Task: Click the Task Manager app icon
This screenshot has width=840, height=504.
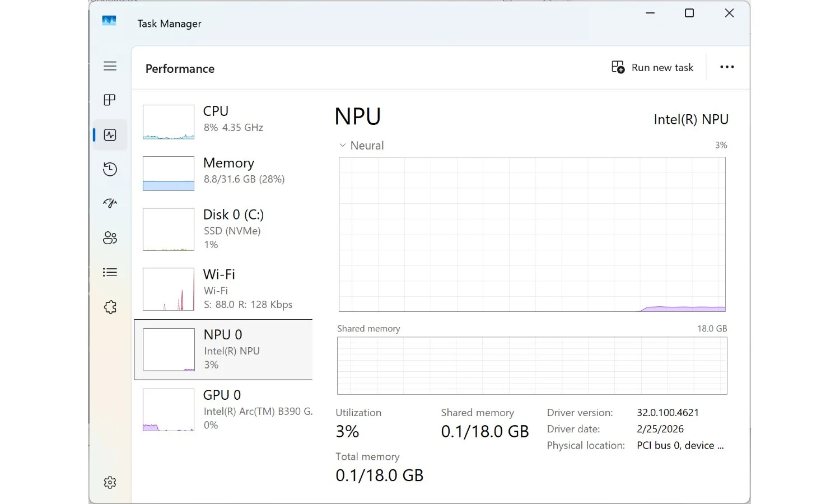Action: pyautogui.click(x=109, y=21)
